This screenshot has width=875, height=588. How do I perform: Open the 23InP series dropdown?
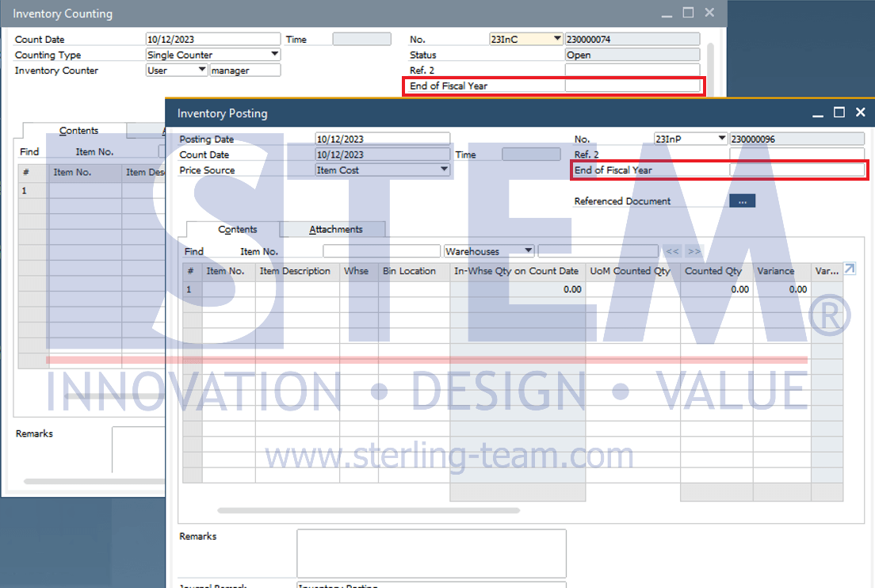coord(690,139)
